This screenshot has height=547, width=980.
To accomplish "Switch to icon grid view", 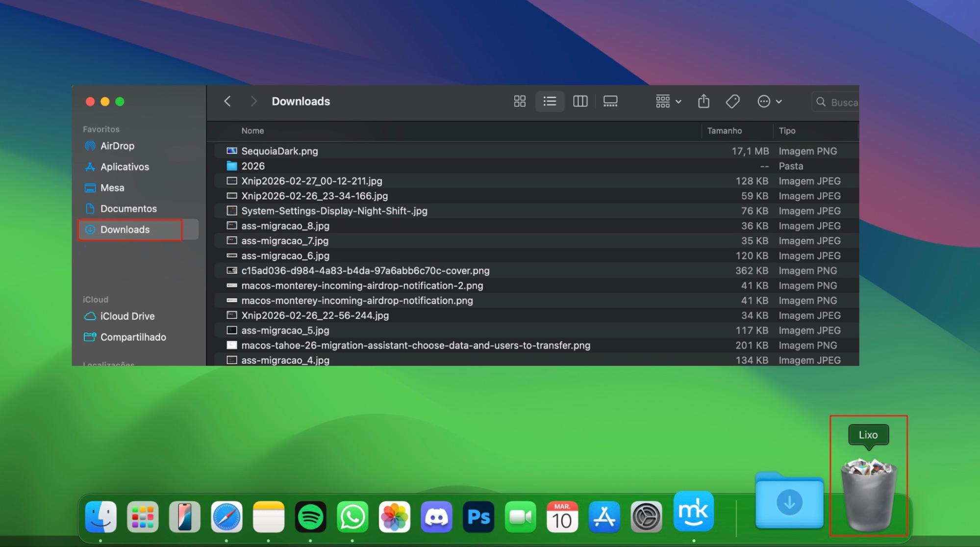I will (519, 102).
